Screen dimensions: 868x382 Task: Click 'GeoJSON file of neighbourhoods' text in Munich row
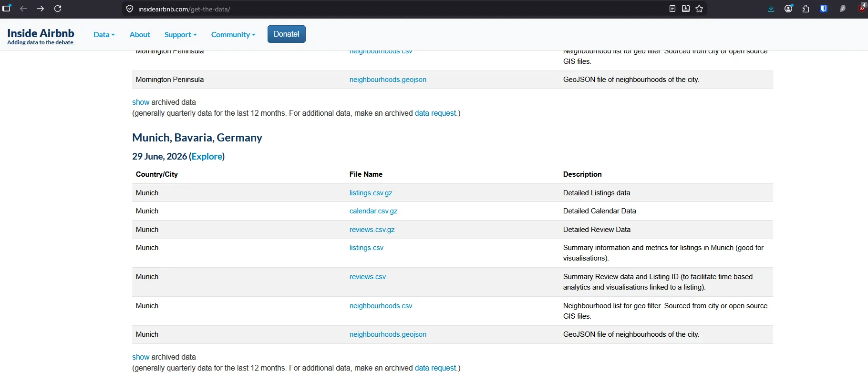pyautogui.click(x=631, y=334)
